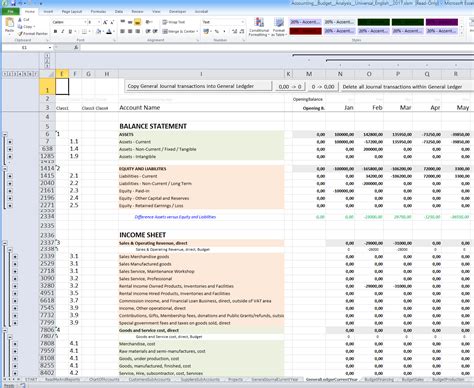Open the text Orientation tool
Screen dimensions: 474x388
[x=148, y=22]
